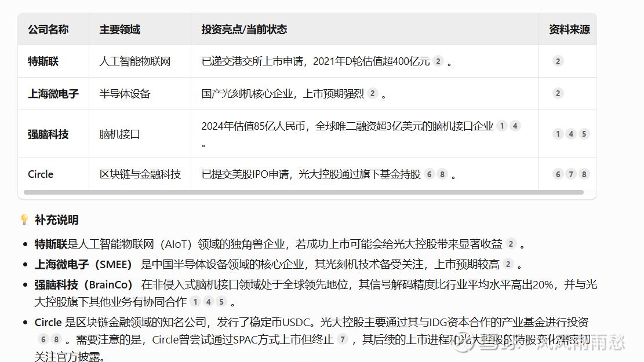
Task: Click bold 特斯联 at start of first bullet
Action: point(50,244)
